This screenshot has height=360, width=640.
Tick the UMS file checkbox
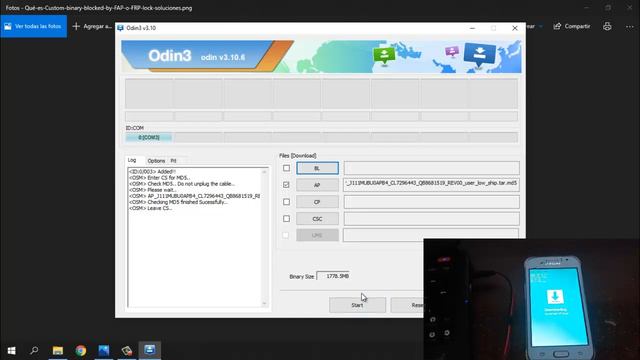(x=286, y=235)
